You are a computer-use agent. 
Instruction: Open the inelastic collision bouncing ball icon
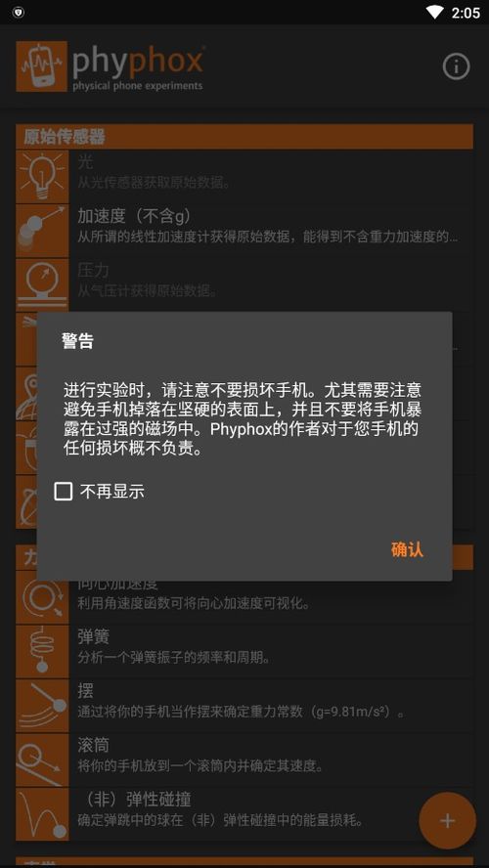pyautogui.click(x=42, y=814)
